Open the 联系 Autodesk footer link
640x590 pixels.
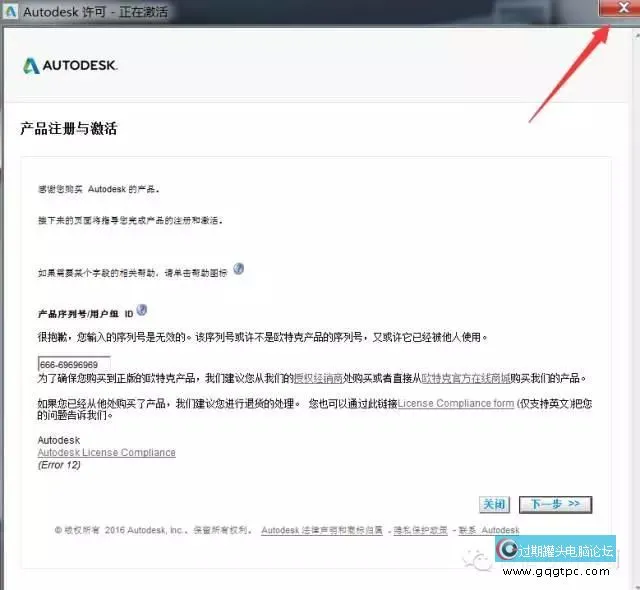[x=489, y=530]
